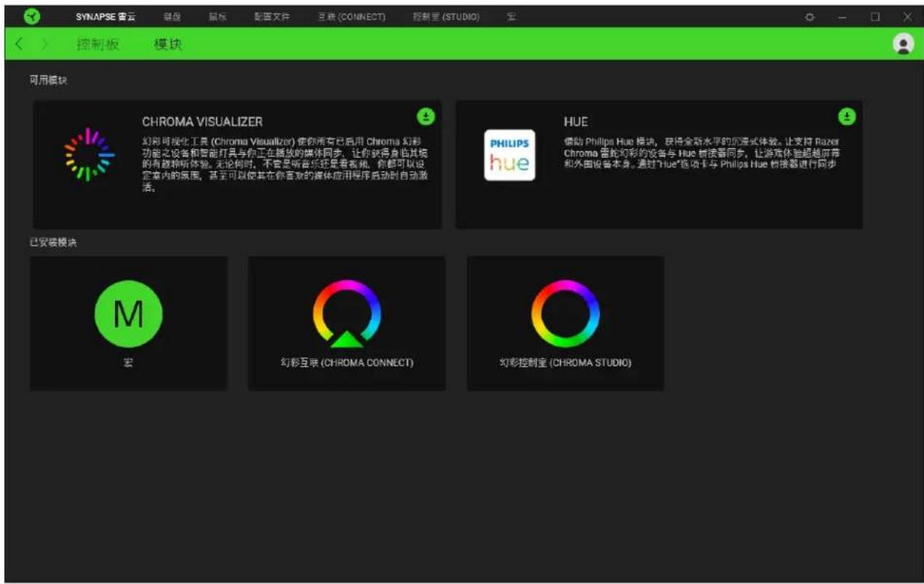The width and height of the screenshot is (924, 584).
Task: Download the Philips Hue module
Action: coord(847,115)
